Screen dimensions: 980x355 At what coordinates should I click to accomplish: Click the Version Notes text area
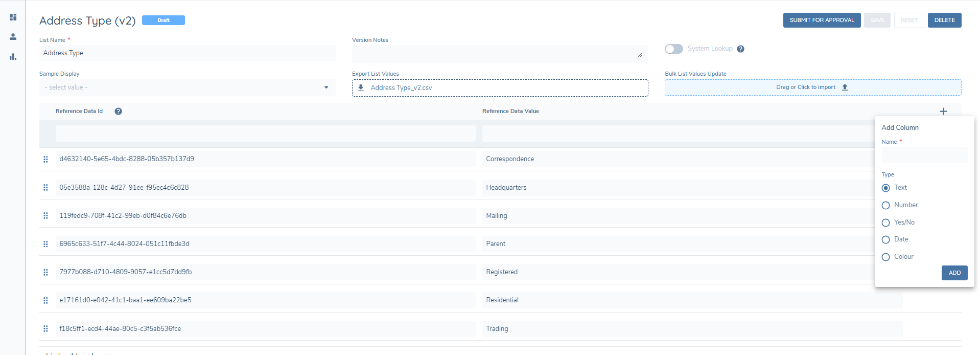499,54
